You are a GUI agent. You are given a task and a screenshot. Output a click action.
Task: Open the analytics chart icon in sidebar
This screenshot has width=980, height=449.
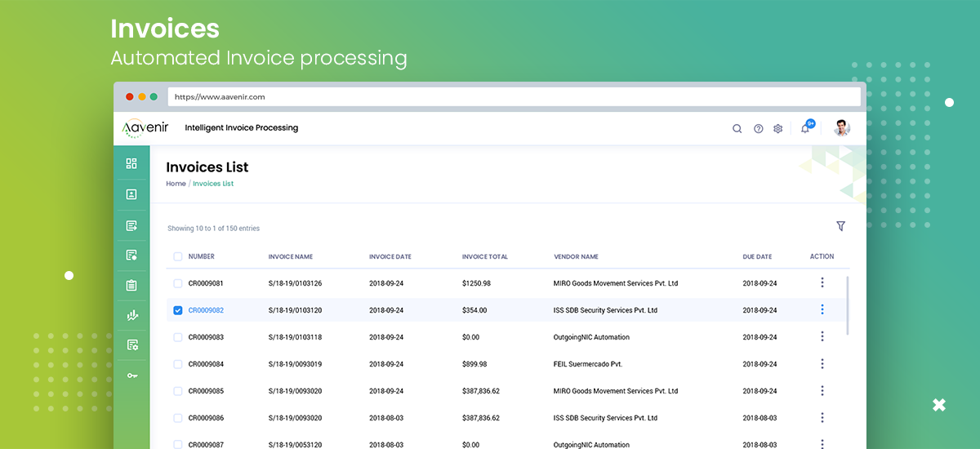[x=131, y=315]
